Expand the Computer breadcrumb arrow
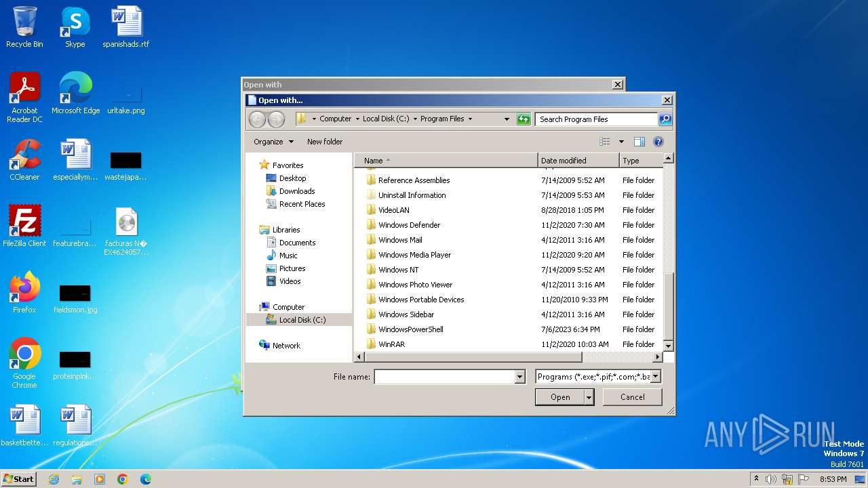The image size is (868, 488). tap(357, 119)
